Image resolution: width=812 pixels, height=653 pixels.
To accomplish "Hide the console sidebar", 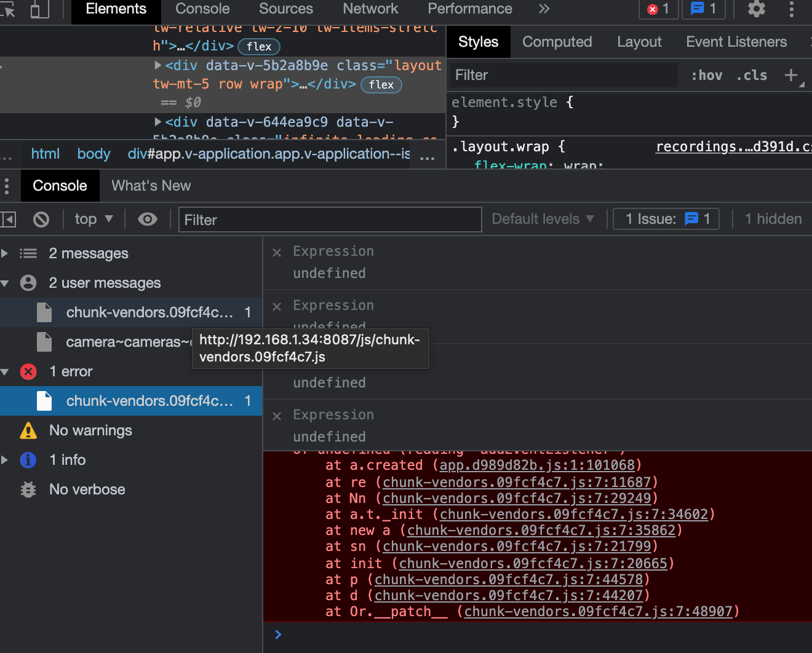I will (x=9, y=220).
